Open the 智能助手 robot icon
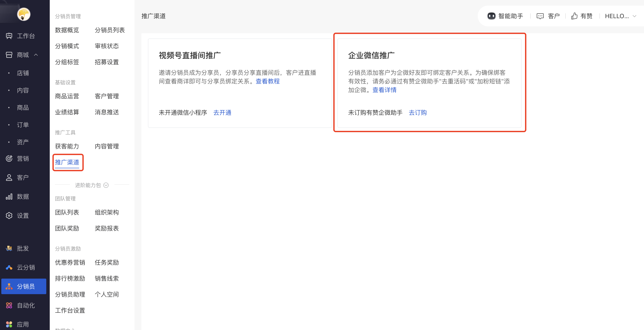This screenshot has height=330, width=644. coord(491,16)
